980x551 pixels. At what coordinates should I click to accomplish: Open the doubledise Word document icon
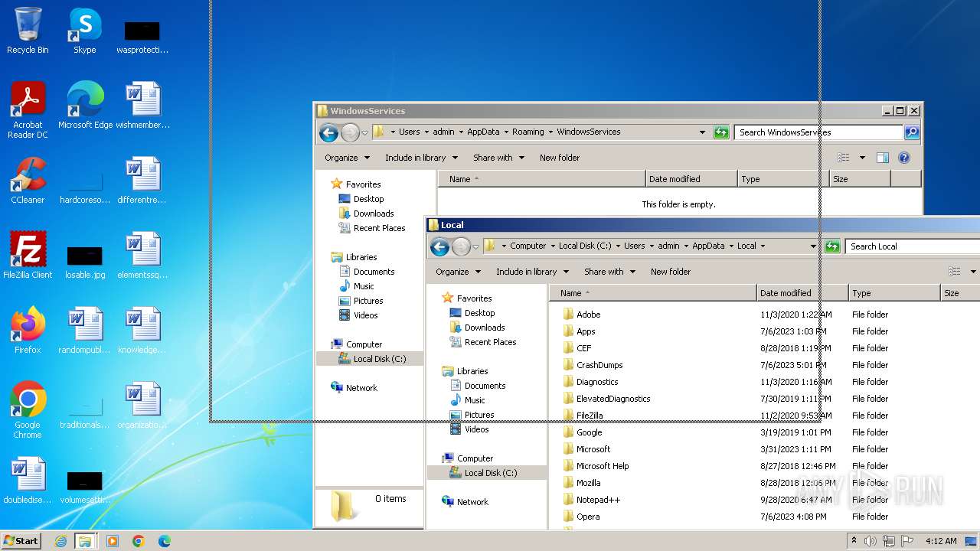click(28, 481)
